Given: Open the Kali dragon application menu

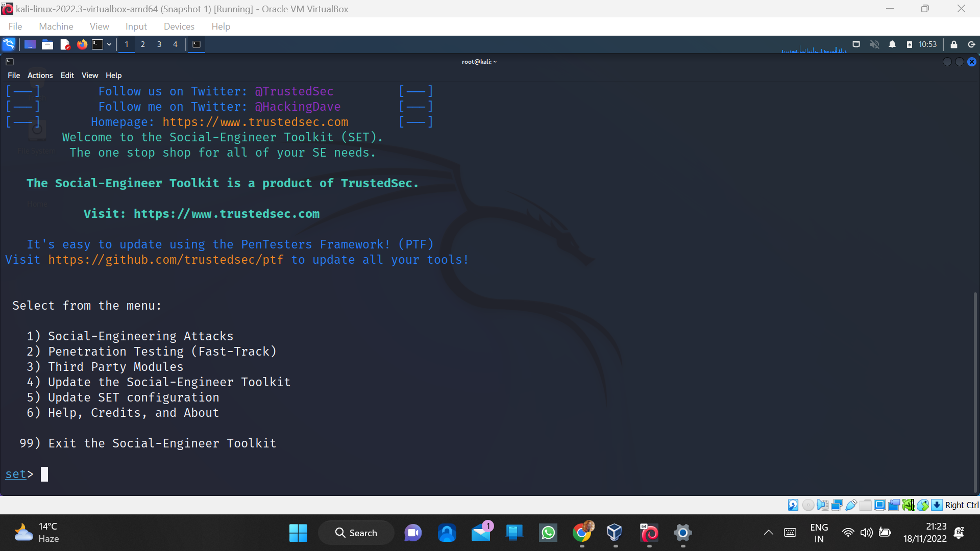Looking at the screenshot, I should point(9,44).
